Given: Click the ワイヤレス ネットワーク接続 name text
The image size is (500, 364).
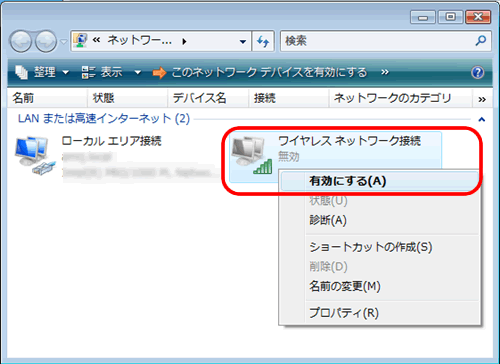Looking at the screenshot, I should (x=349, y=141).
